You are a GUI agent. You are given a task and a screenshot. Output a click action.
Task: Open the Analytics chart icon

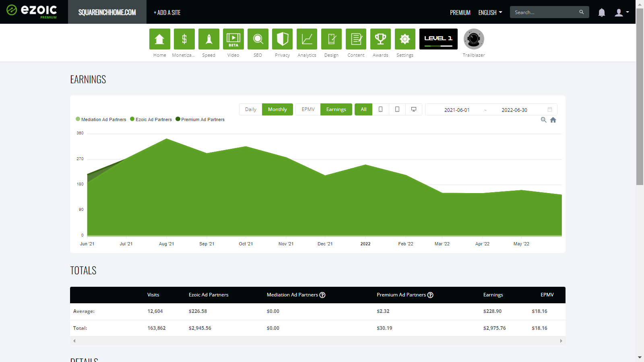tap(307, 39)
